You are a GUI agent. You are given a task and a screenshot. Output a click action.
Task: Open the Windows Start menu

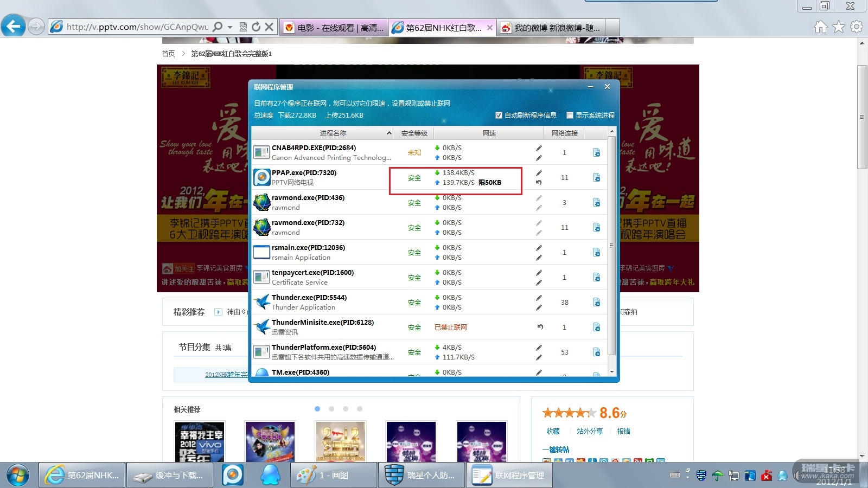coord(18,475)
